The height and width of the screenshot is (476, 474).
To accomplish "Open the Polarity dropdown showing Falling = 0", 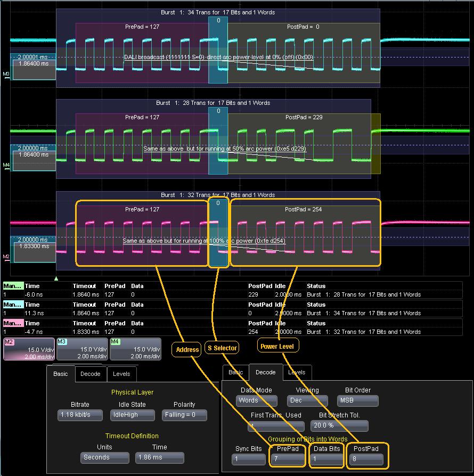I will (x=184, y=415).
